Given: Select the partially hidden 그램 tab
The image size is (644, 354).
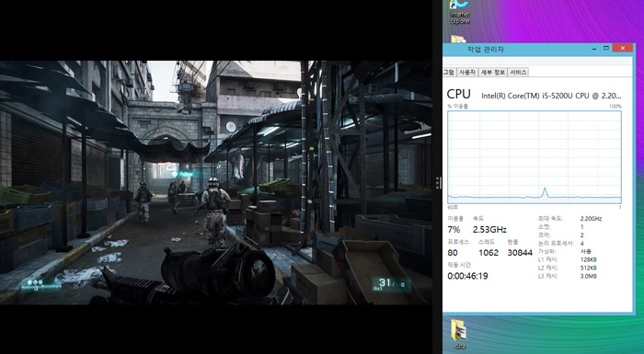Looking at the screenshot, I should coord(449,73).
